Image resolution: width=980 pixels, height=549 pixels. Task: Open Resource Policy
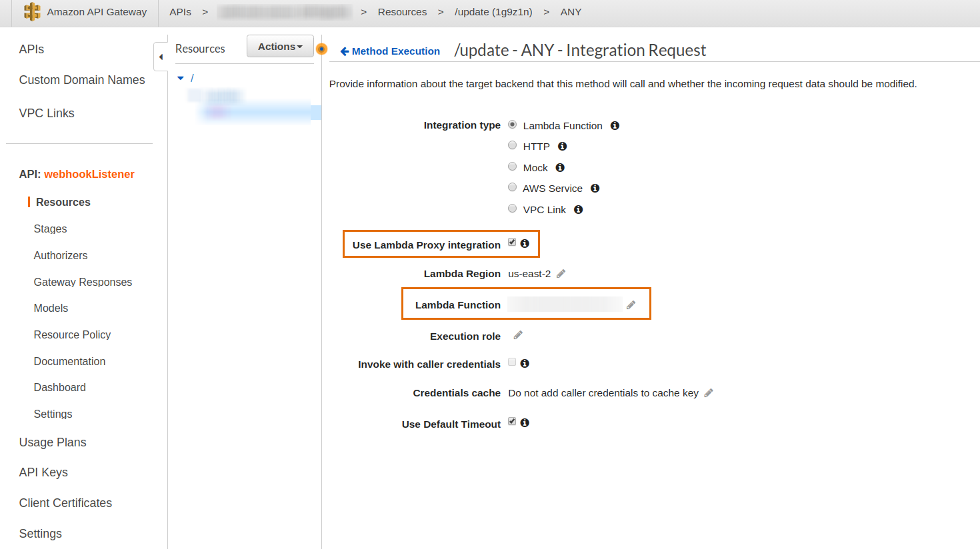(x=72, y=334)
